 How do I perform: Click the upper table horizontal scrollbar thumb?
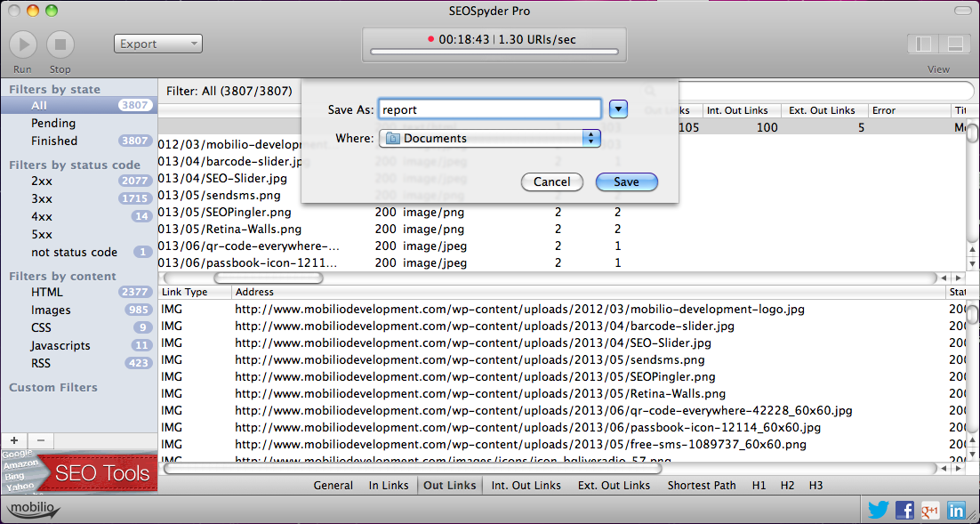click(269, 278)
